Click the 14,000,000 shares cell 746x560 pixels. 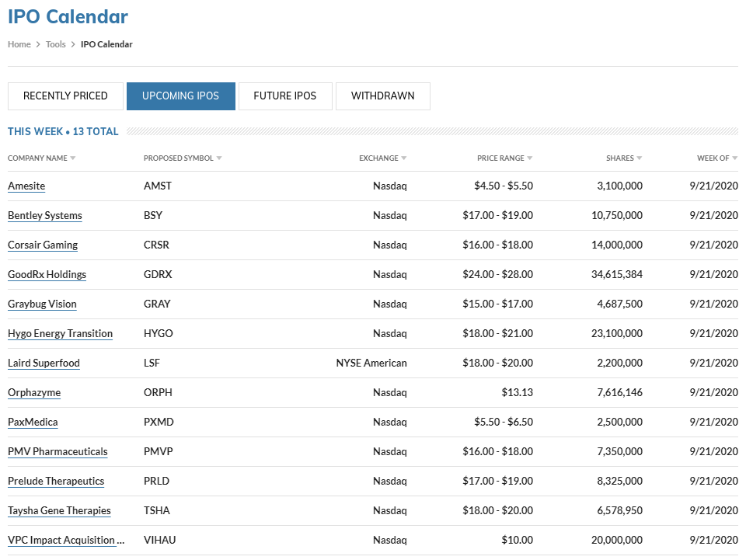pyautogui.click(x=617, y=245)
